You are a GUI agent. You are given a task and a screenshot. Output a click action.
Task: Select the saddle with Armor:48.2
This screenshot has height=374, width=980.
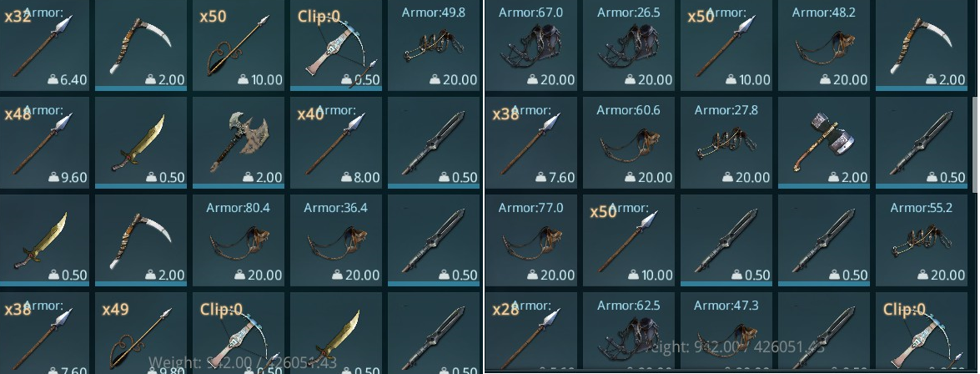click(x=823, y=45)
